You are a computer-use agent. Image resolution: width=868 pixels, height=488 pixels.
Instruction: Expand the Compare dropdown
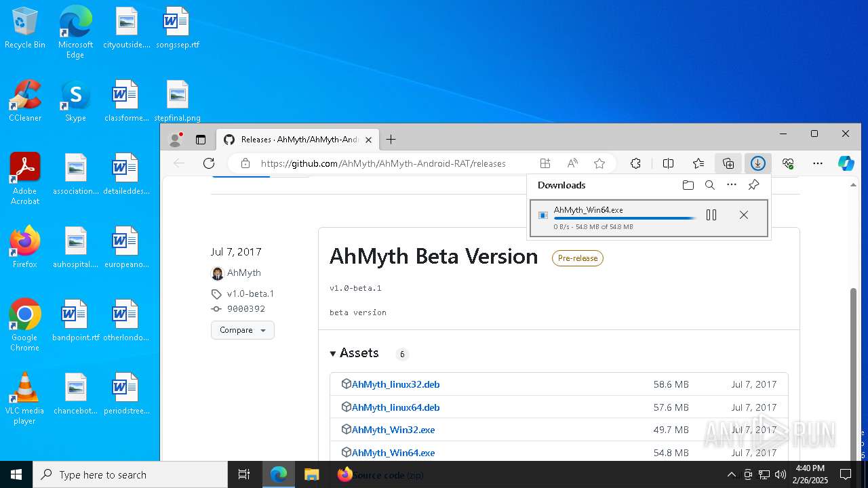click(243, 330)
